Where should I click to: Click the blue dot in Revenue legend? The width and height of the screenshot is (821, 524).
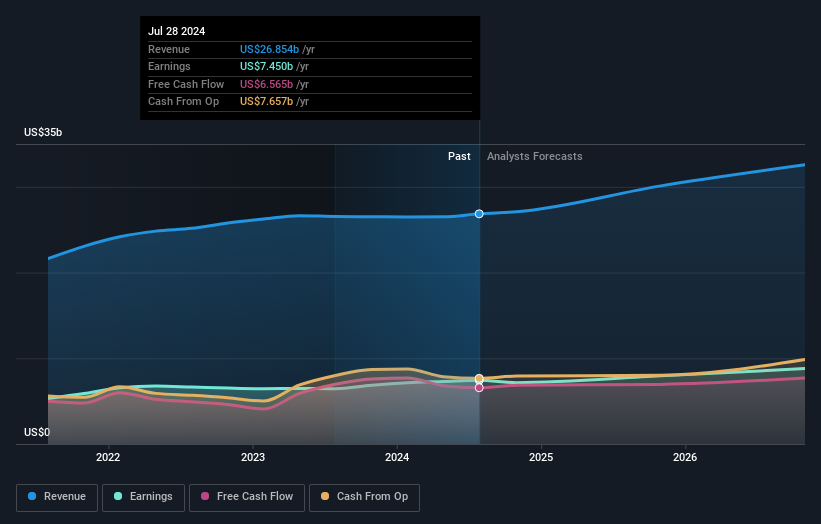coord(32,496)
